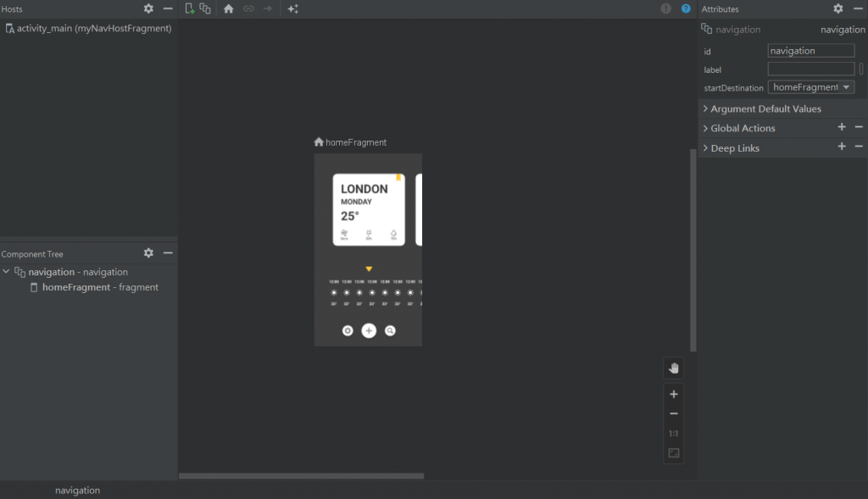Zoom in with the plus button
Image resolution: width=868 pixels, height=499 pixels.
[x=674, y=394]
